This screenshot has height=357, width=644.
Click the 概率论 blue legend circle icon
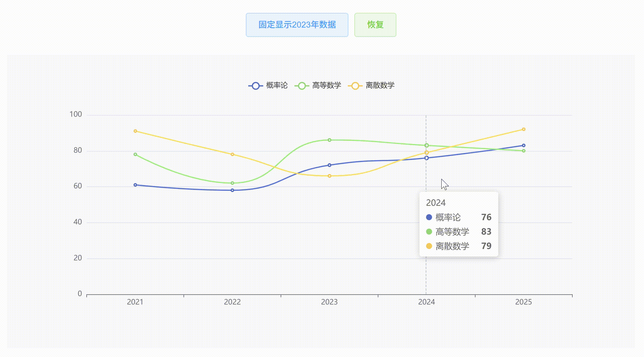click(255, 86)
